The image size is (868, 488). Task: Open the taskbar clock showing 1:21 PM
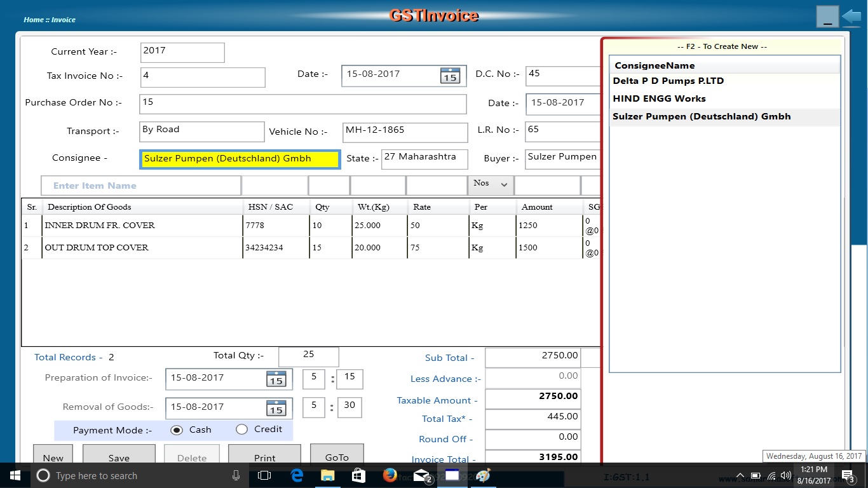(x=813, y=475)
